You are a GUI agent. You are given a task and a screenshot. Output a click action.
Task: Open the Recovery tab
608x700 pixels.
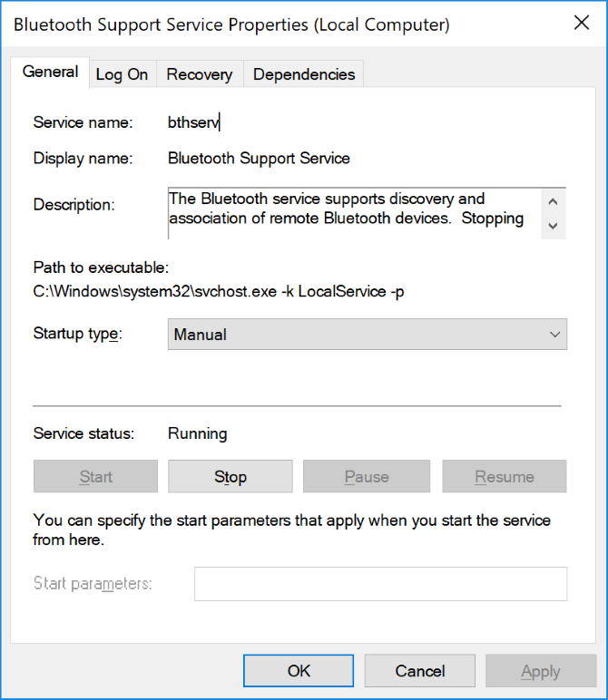[x=200, y=74]
